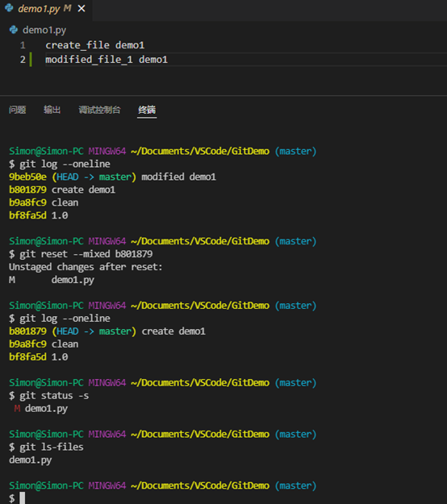Image resolution: width=447 pixels, height=504 pixels.
Task: Open the 调试控制台 panel tab
Action: (x=99, y=110)
